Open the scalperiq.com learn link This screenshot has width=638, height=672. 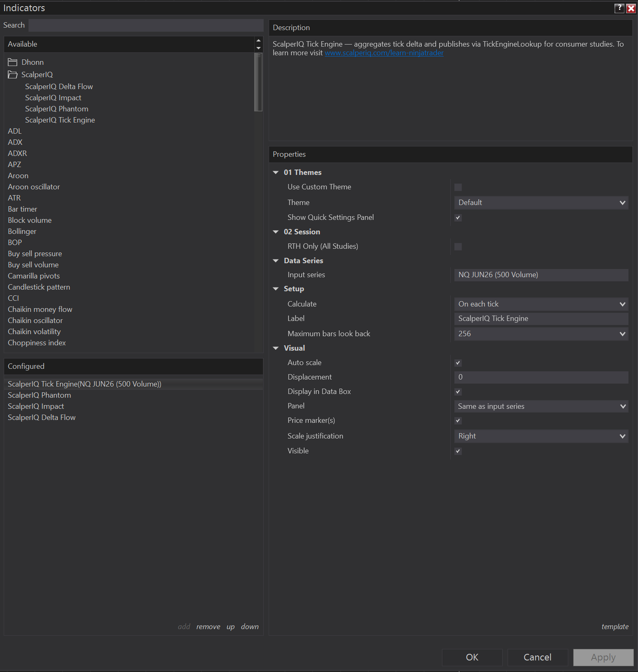tap(384, 53)
